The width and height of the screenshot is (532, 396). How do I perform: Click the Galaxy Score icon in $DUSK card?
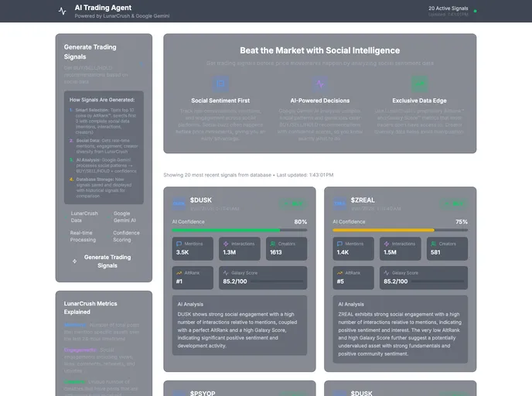tap(225, 273)
